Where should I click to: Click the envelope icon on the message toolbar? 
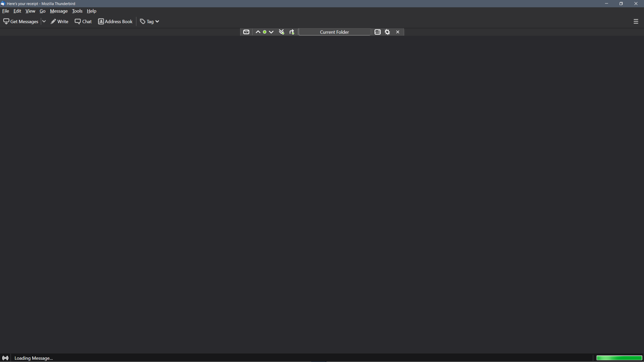(x=246, y=32)
